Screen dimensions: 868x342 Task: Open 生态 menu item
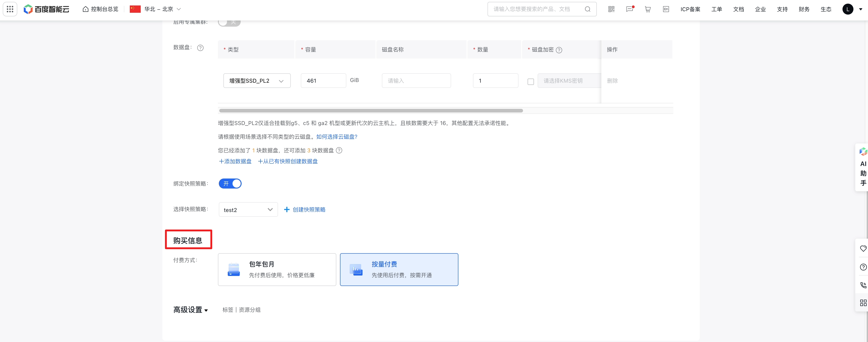pos(826,9)
